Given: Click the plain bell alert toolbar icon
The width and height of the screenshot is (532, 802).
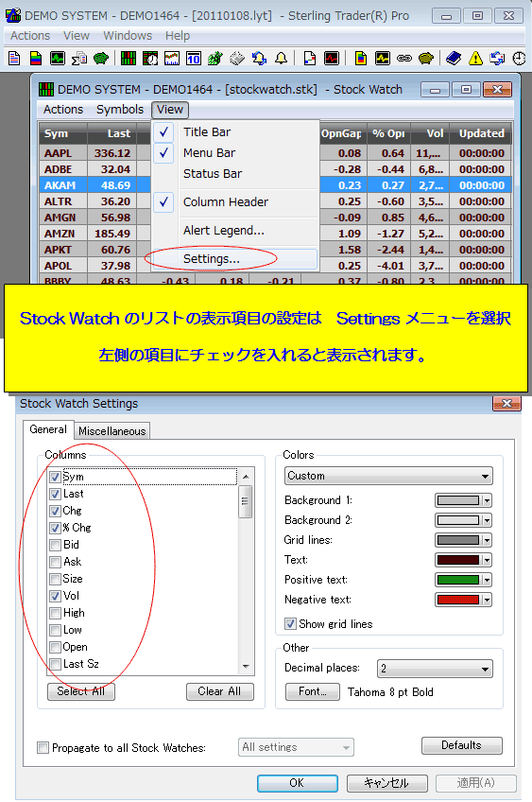Looking at the screenshot, I should coord(281,59).
